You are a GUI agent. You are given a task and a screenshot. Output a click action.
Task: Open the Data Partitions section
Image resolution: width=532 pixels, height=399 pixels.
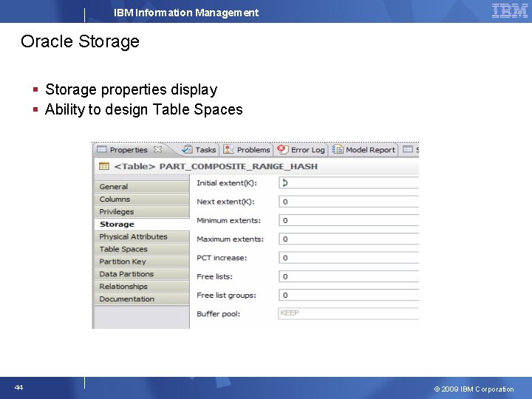coord(141,274)
